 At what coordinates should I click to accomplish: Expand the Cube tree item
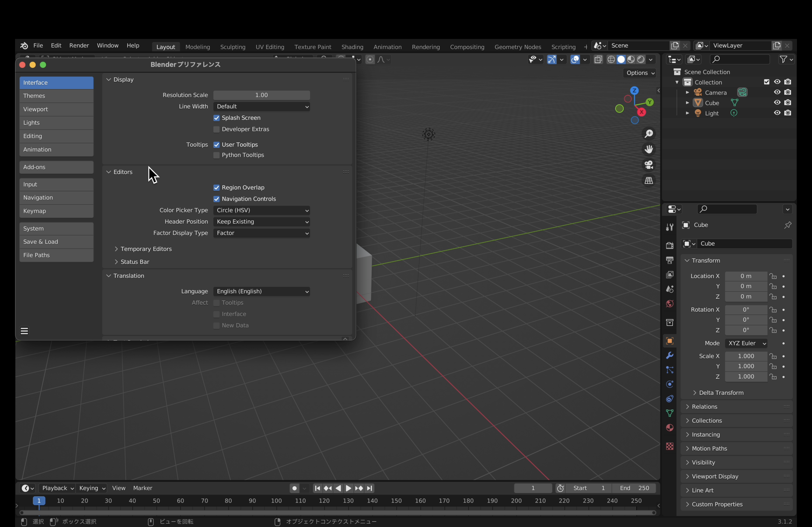click(687, 103)
